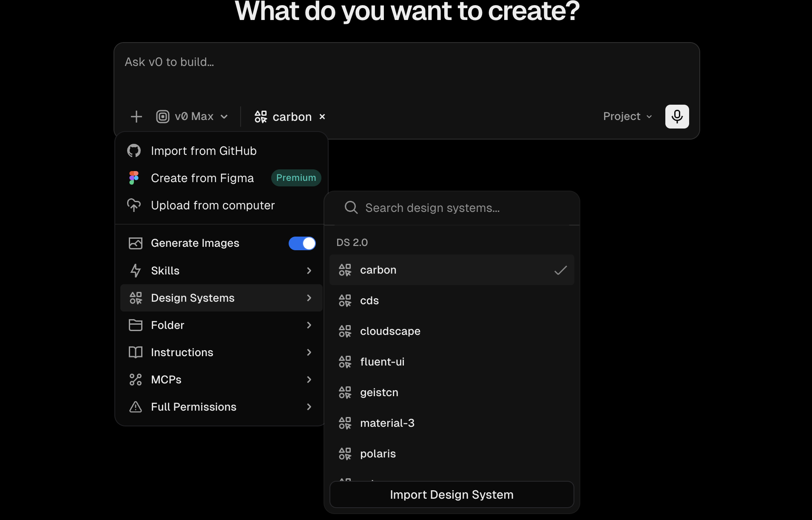The height and width of the screenshot is (520, 812).
Task: Turn off the Generate Images toggle
Action: click(302, 243)
